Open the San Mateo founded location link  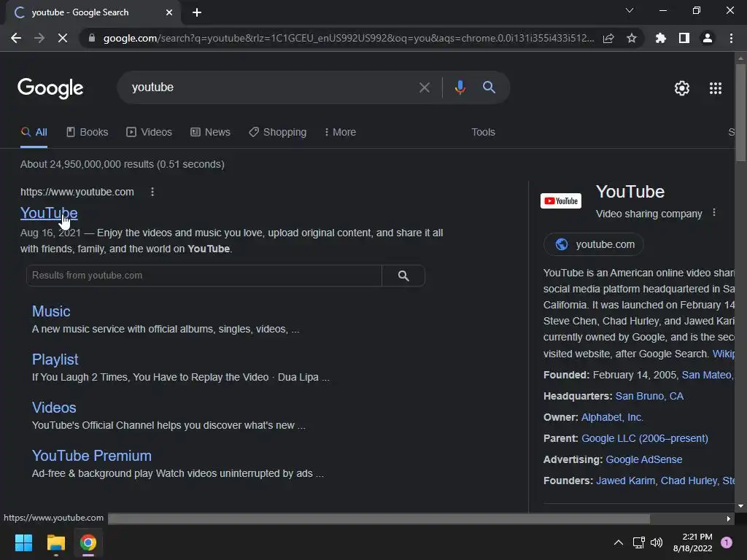click(x=708, y=376)
